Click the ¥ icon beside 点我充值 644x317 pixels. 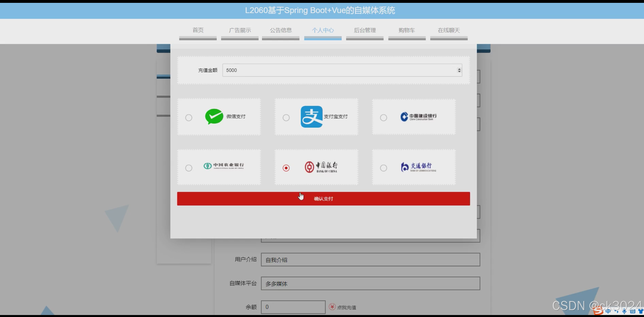[332, 307]
